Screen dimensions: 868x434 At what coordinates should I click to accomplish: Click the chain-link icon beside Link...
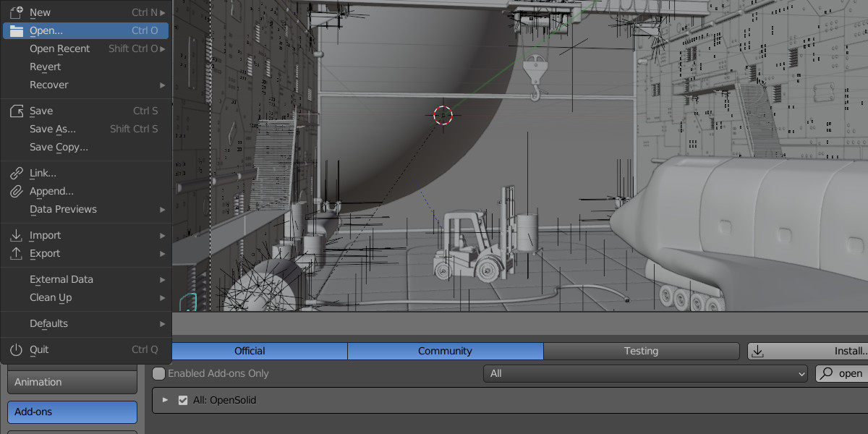tap(16, 173)
